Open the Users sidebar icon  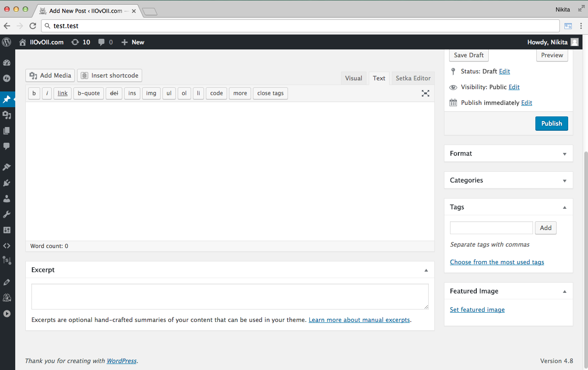click(7, 199)
